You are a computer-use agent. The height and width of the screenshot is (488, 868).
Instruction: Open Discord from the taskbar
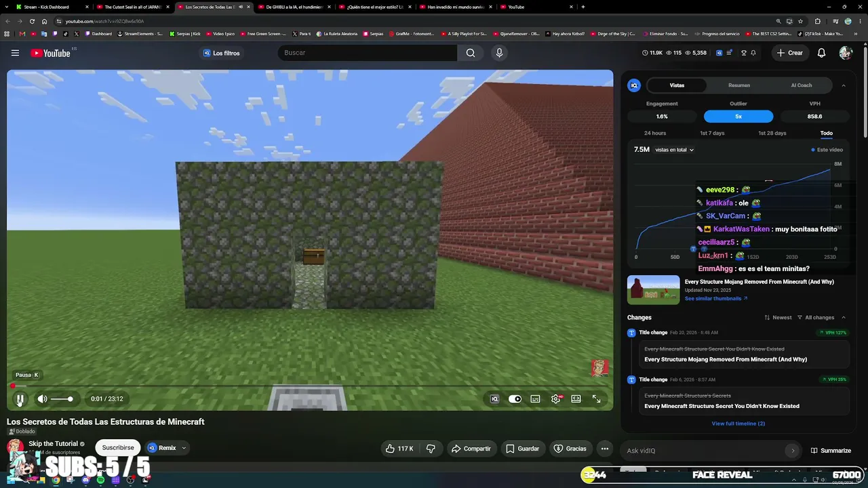pos(85,480)
